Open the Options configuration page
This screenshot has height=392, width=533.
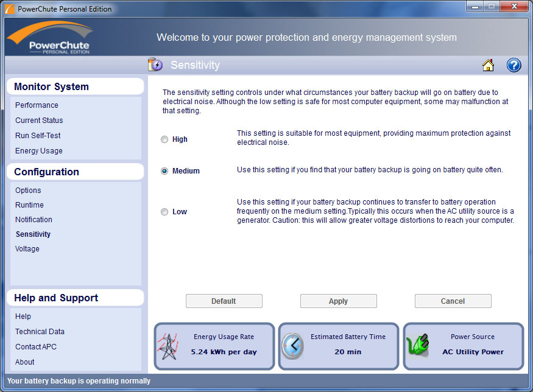(28, 191)
